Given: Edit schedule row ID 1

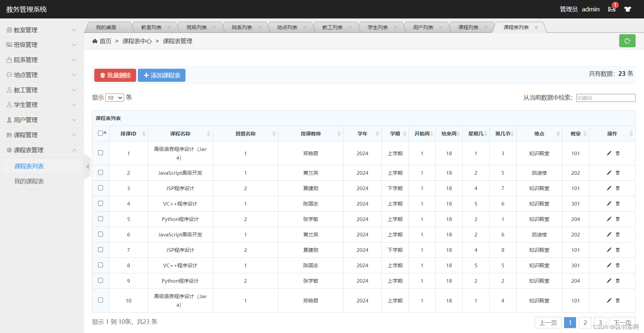Looking at the screenshot, I should [x=609, y=153].
